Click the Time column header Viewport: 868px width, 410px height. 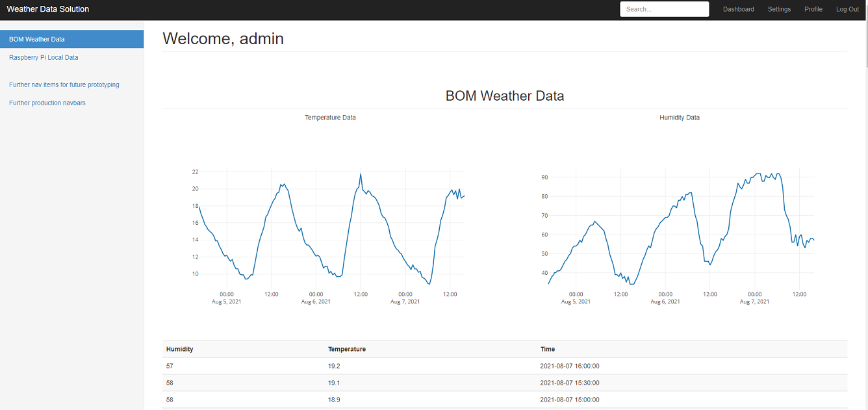click(547, 349)
